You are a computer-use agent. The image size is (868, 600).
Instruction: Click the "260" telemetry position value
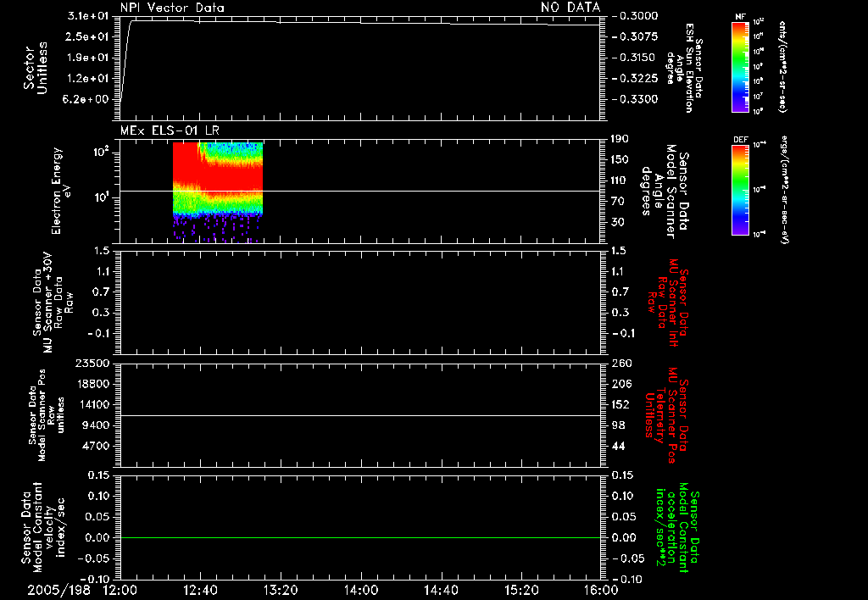click(621, 363)
